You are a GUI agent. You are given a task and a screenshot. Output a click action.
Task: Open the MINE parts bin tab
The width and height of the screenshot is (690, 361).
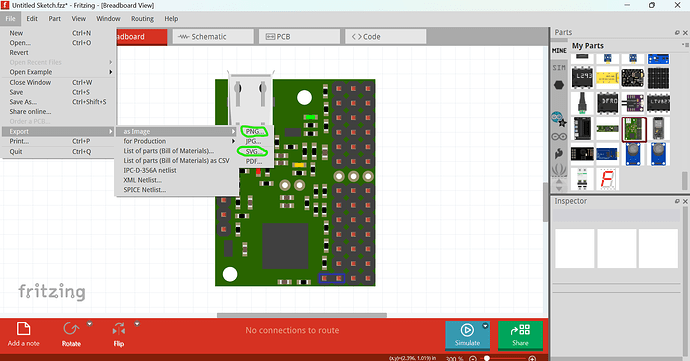tap(559, 51)
